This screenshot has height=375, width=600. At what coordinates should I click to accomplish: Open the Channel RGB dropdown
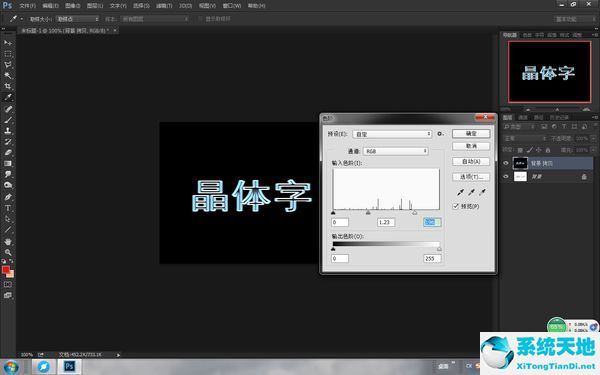[396, 151]
